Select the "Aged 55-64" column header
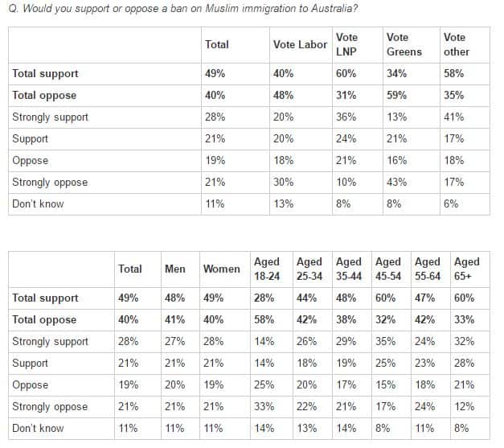The height and width of the screenshot is (448, 504). point(428,269)
